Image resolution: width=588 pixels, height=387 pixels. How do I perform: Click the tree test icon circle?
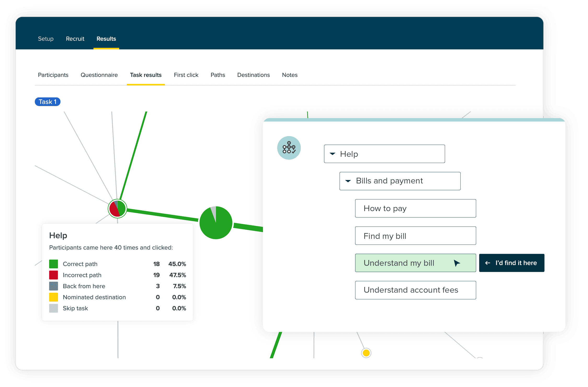(x=289, y=148)
